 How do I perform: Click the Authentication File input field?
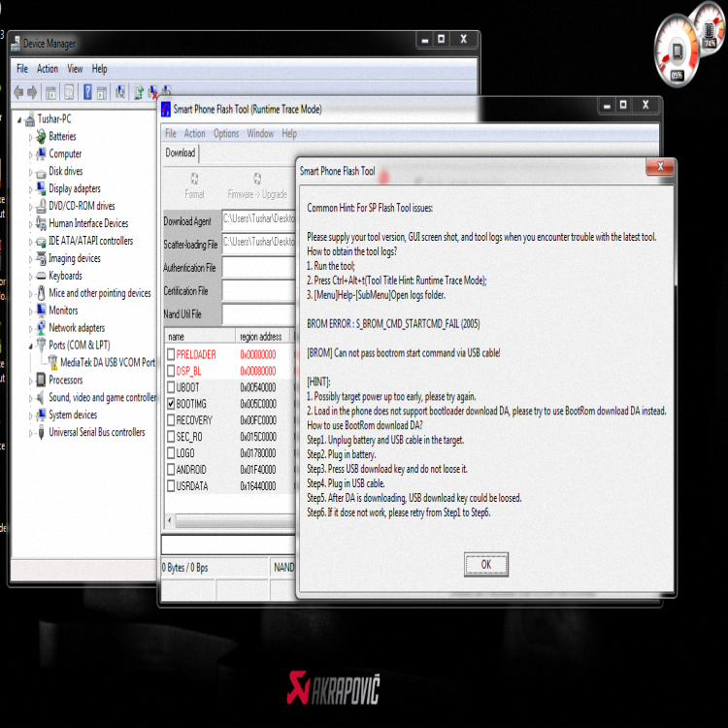tap(258, 268)
